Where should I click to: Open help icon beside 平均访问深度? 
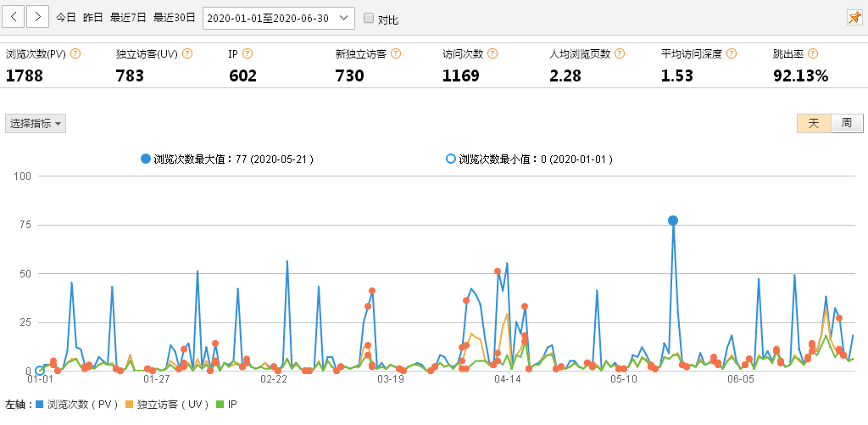732,53
